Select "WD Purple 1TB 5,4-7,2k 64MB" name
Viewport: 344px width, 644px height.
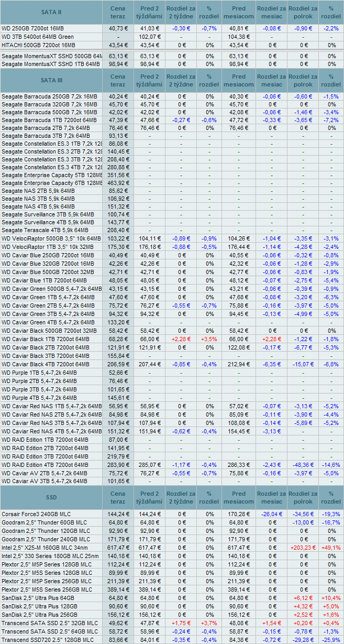click(x=39, y=373)
